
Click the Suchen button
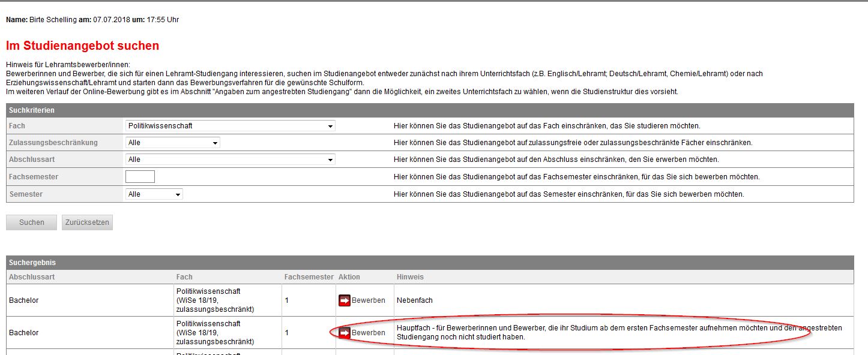[31, 222]
